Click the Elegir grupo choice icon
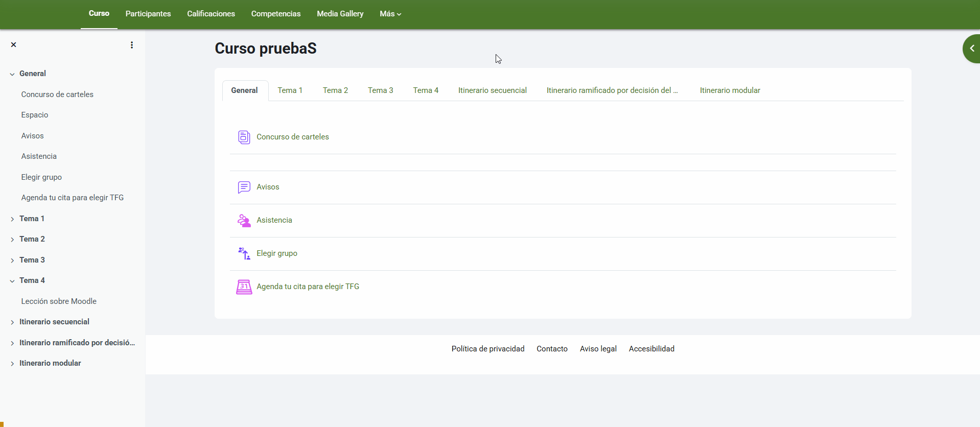980x427 pixels. (244, 253)
